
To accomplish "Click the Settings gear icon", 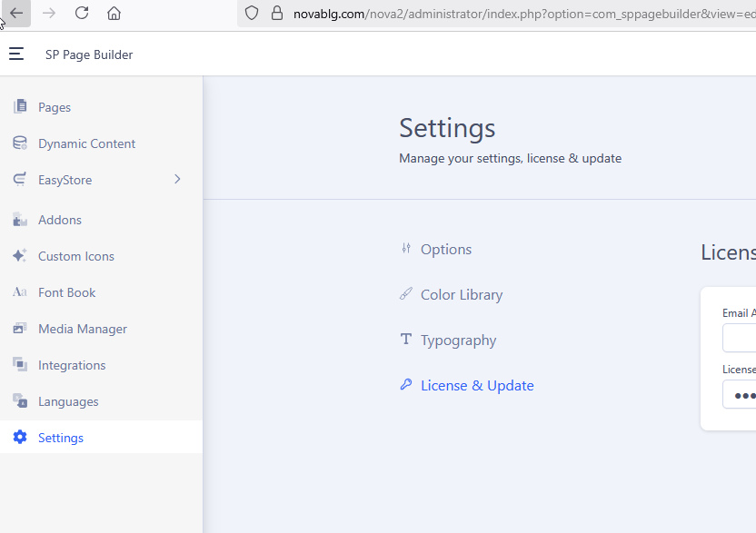I will (20, 438).
